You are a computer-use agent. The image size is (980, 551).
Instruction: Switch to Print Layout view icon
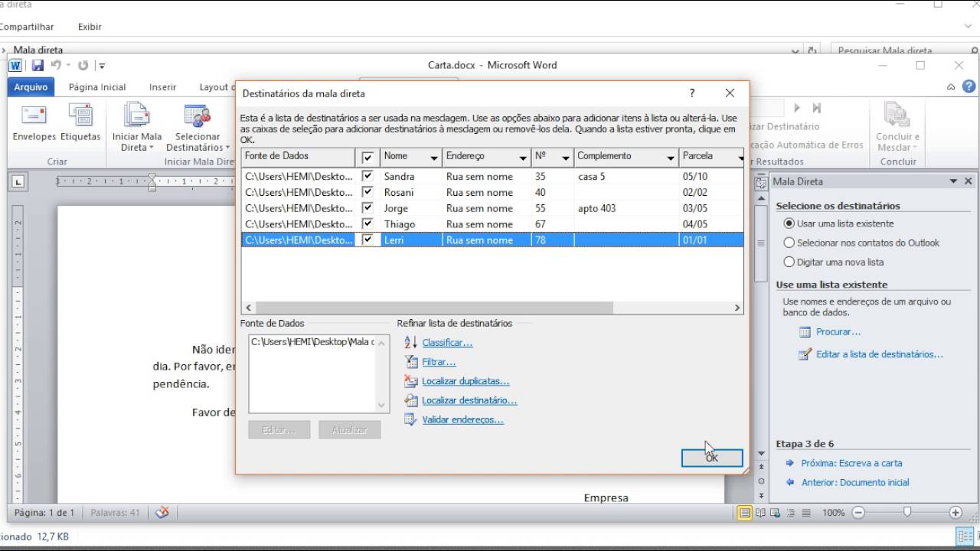[x=744, y=513]
